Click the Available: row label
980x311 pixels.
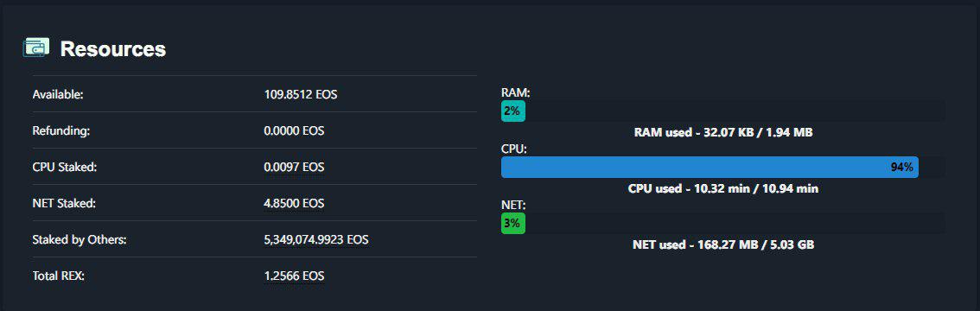[58, 95]
